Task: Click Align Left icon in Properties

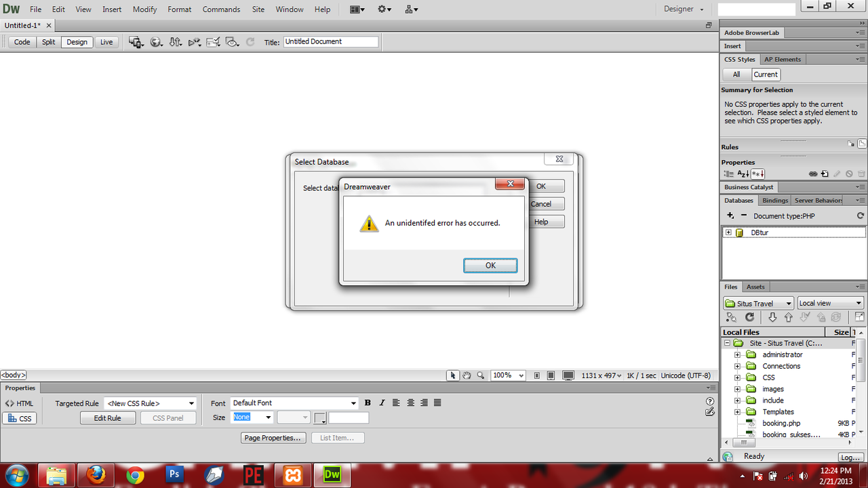Action: tap(396, 403)
